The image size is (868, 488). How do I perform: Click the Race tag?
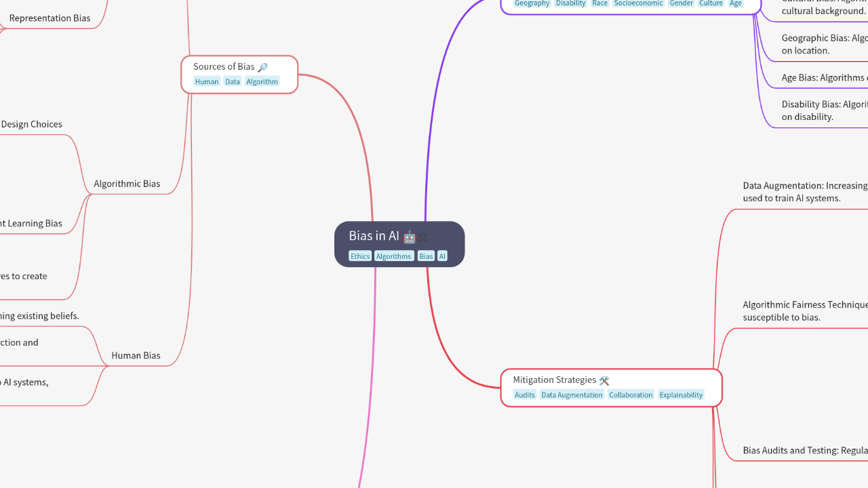(600, 3)
